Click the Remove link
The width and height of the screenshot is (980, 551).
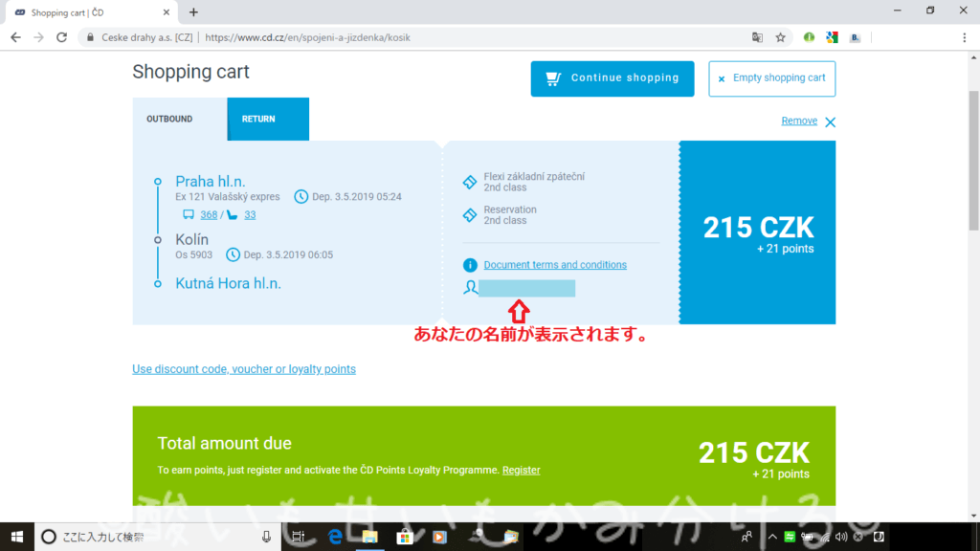click(x=799, y=121)
